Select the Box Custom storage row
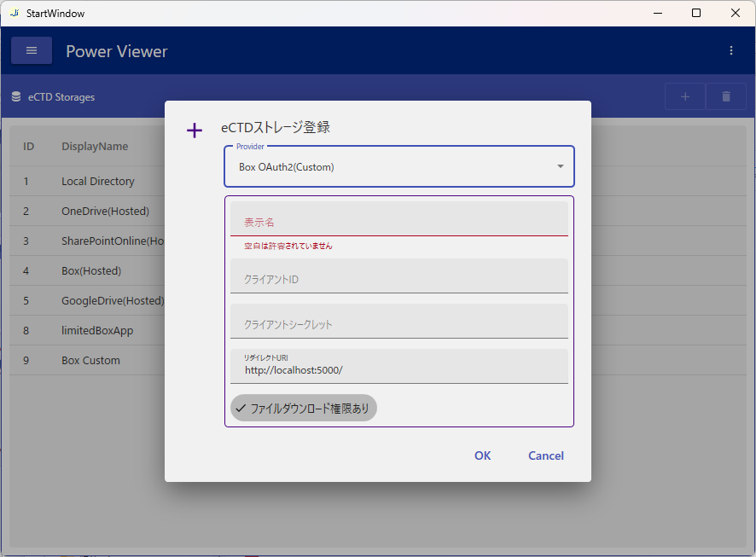This screenshot has width=756, height=557. pos(90,361)
